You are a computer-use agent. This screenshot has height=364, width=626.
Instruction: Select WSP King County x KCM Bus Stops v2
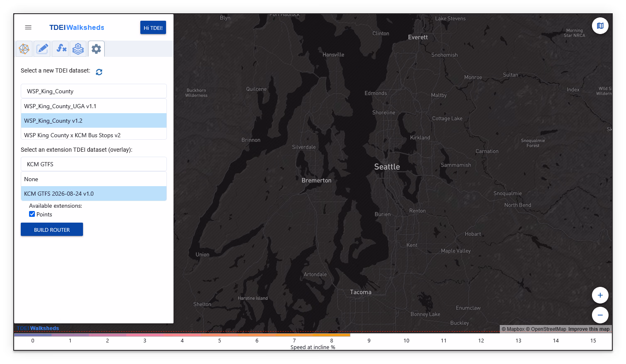click(94, 135)
